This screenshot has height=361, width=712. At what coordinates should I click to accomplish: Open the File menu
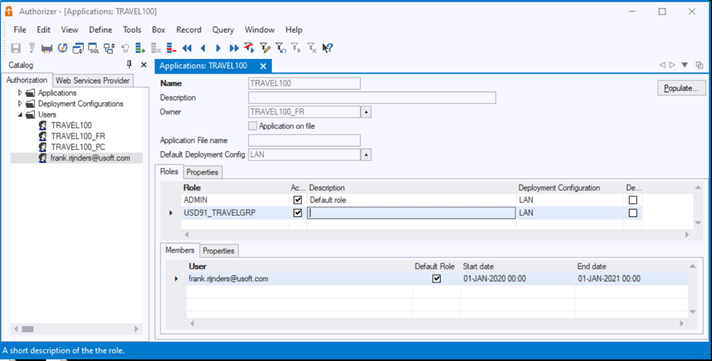coord(20,30)
